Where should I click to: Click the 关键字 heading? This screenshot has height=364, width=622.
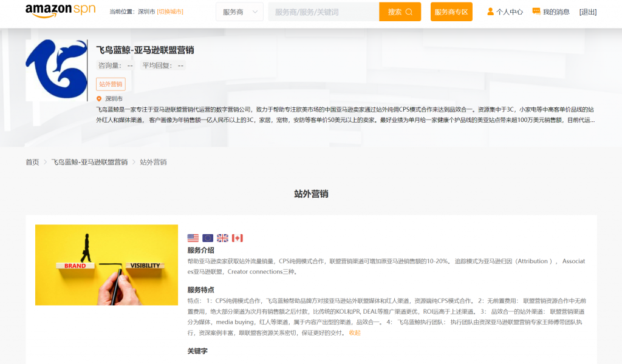pos(197,351)
